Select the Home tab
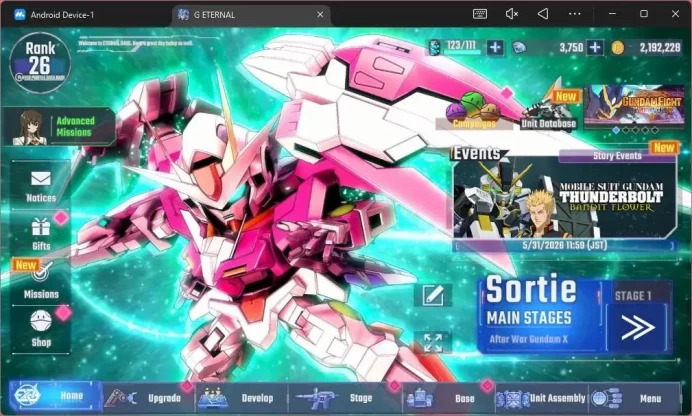Viewport: 692px width, 416px height. click(56, 396)
